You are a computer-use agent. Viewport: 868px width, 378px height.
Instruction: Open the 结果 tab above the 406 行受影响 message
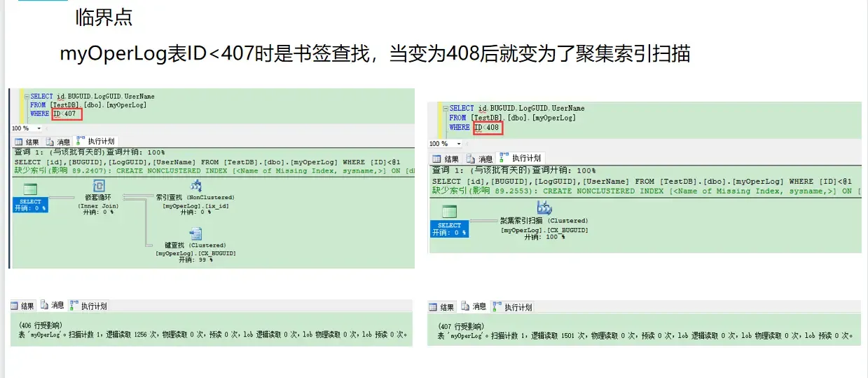(22, 306)
